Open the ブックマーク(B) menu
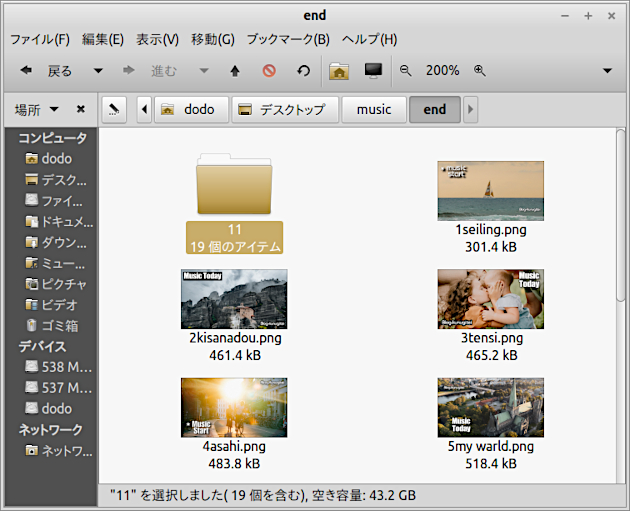This screenshot has height=511, width=630. [288, 39]
